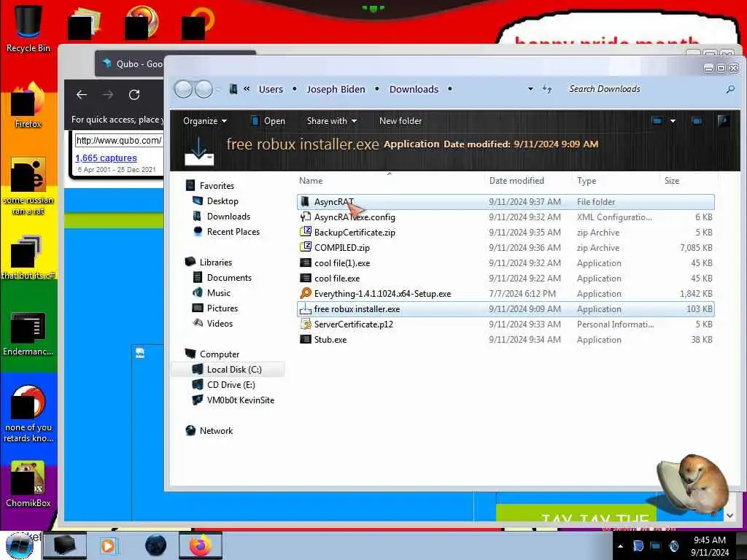
Task: Select the cool file(1).exe row
Action: click(506, 262)
